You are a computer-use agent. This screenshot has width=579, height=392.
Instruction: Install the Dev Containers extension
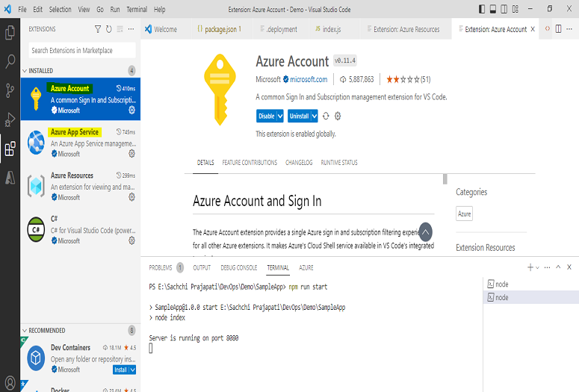coord(121,370)
